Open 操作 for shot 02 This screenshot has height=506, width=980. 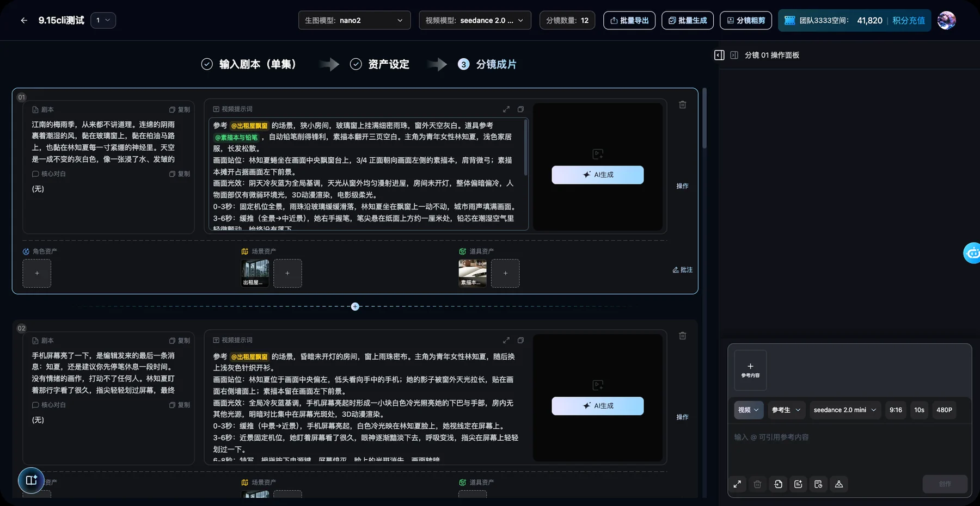[682, 417]
